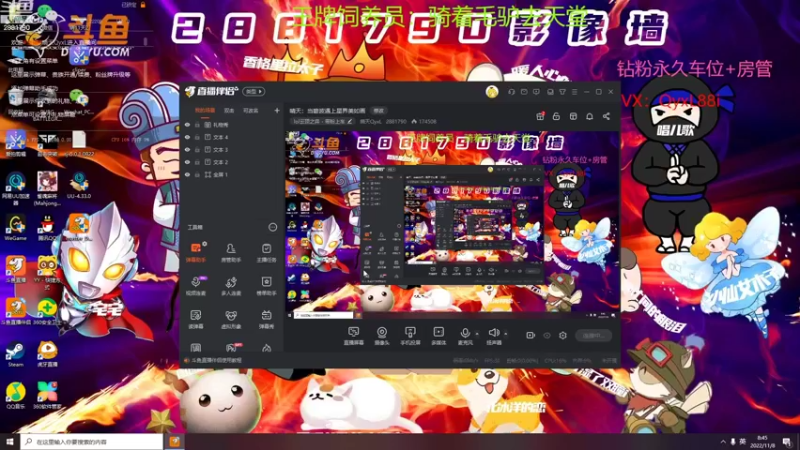Screen dimensions: 800x450
Task: Add a new scene with the plus icon
Action: [x=277, y=110]
